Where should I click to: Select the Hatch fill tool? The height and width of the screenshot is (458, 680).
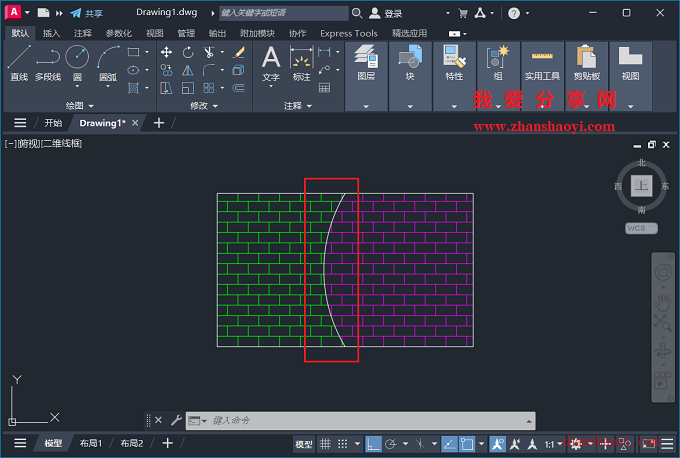(x=133, y=88)
